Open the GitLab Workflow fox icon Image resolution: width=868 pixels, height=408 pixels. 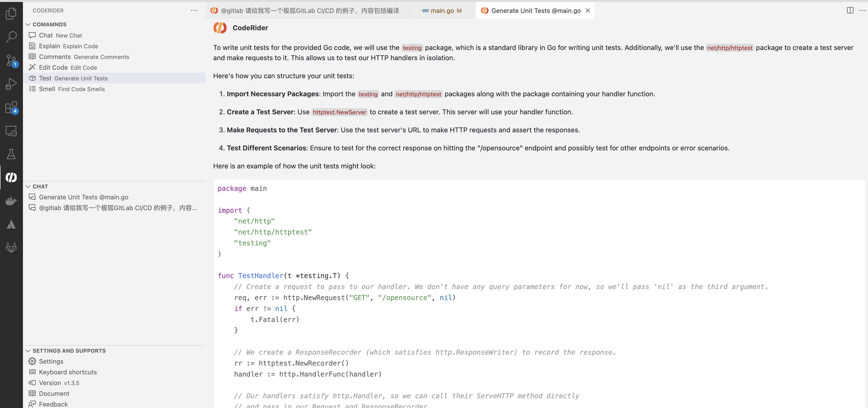tap(11, 247)
